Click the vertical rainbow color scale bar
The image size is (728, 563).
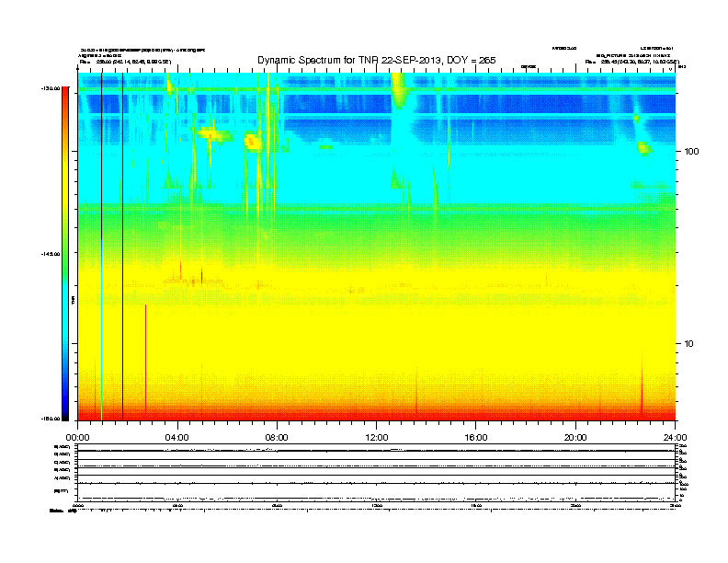pos(65,254)
